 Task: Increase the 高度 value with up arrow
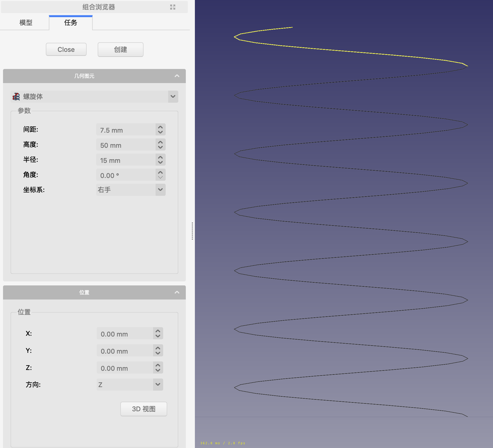[x=160, y=142]
